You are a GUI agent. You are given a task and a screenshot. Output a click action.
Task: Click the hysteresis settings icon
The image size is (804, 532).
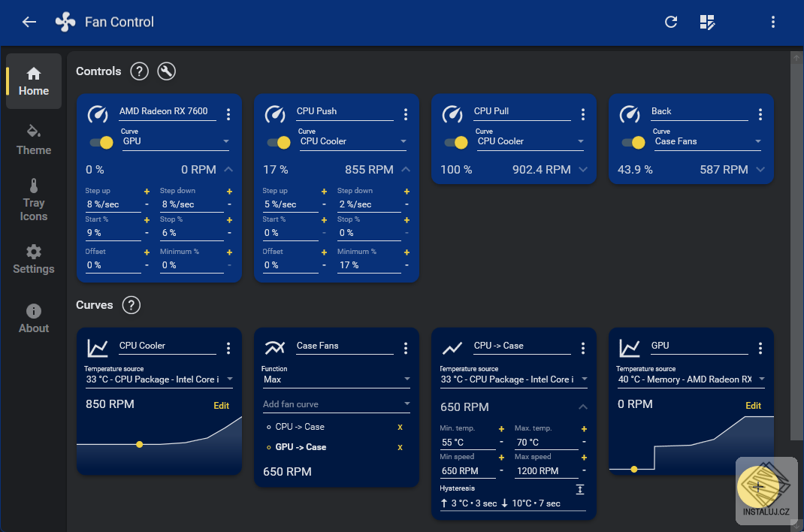580,489
